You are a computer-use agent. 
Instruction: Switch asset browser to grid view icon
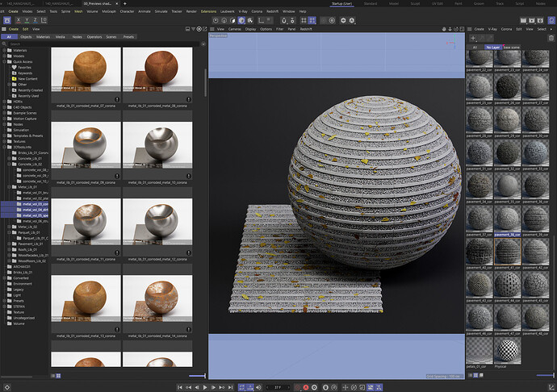point(58,376)
